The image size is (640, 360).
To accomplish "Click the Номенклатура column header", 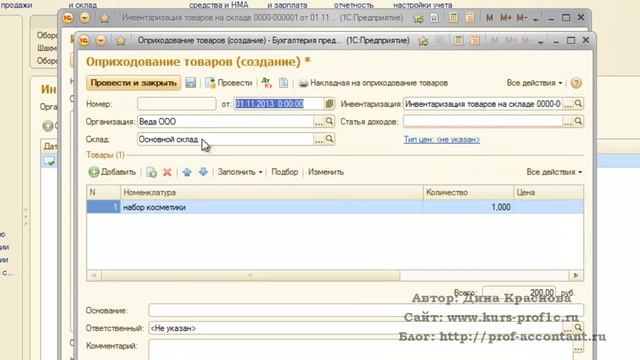I will point(272,192).
